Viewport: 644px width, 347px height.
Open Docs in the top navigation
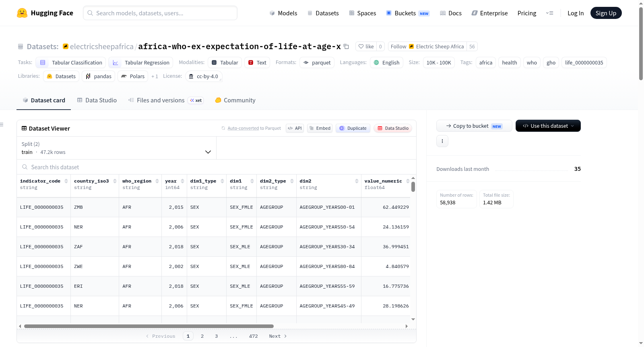point(451,13)
